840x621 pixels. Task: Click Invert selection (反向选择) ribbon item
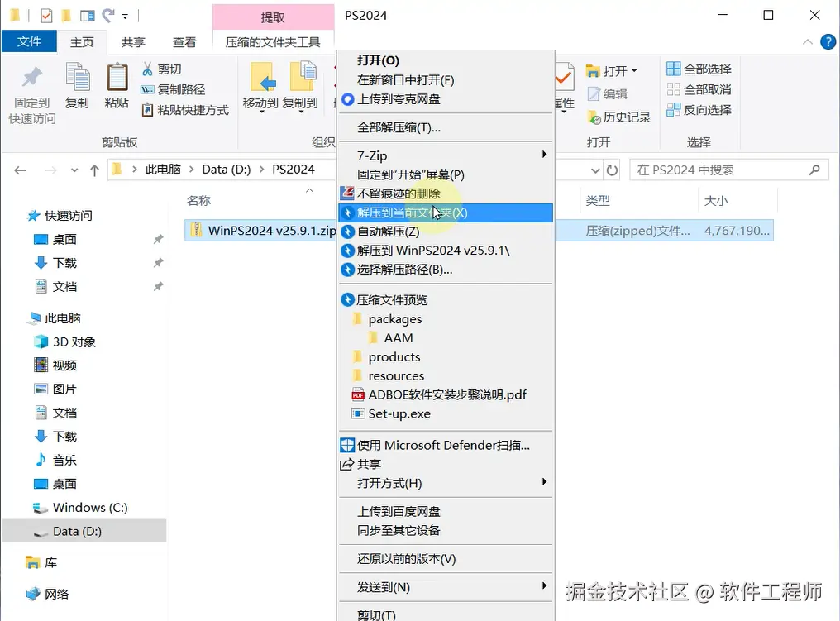pyautogui.click(x=699, y=110)
